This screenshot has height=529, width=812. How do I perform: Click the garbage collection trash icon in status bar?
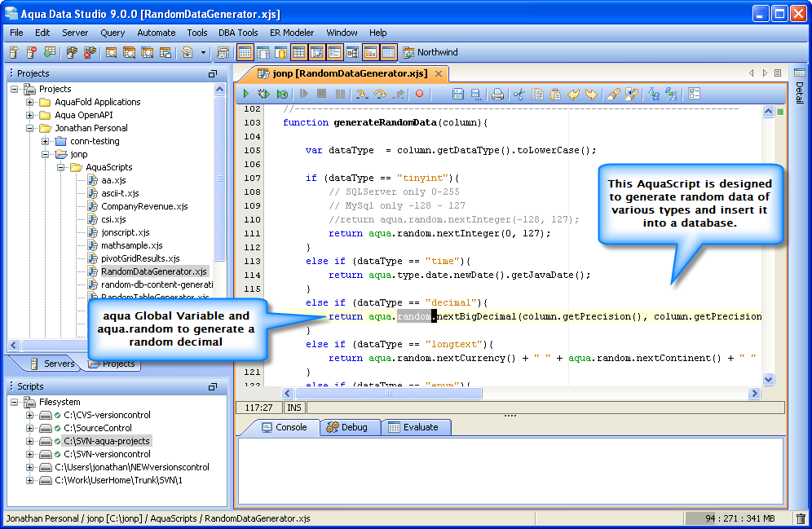[801, 518]
